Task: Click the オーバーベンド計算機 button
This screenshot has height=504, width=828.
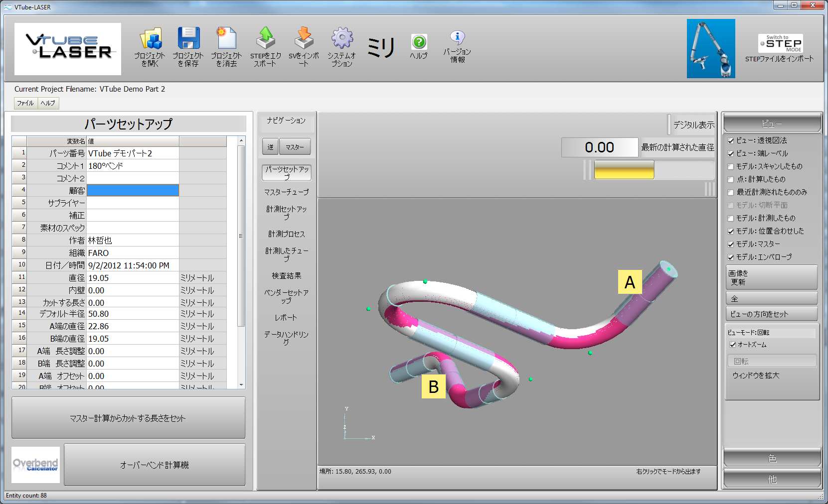Action: (x=155, y=465)
